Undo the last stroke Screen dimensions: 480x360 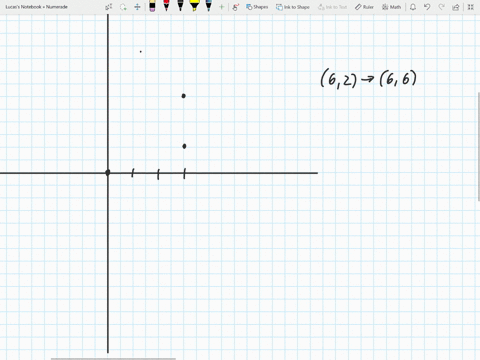pos(427,7)
